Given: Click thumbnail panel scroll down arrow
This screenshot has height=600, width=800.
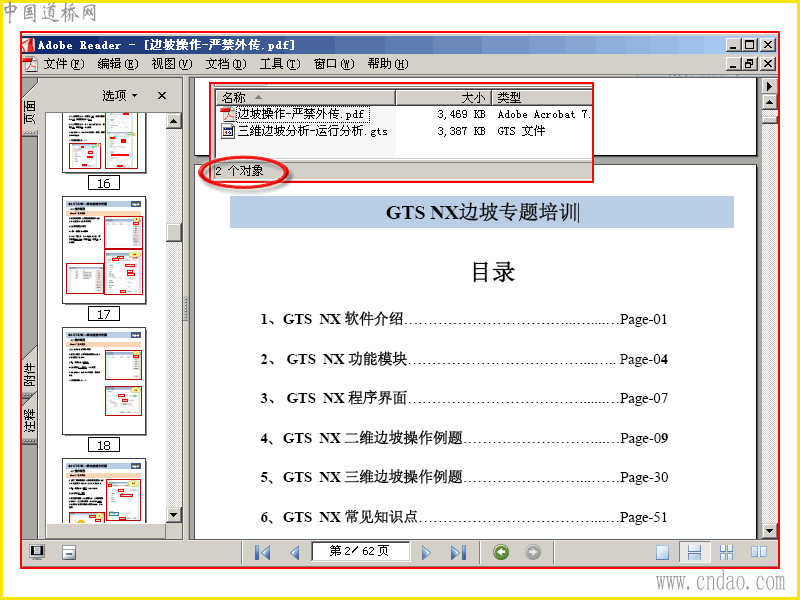Looking at the screenshot, I should [x=173, y=515].
